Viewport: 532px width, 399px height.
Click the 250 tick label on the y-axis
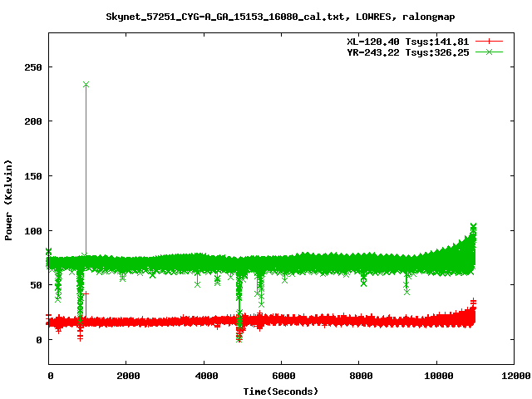[33, 67]
